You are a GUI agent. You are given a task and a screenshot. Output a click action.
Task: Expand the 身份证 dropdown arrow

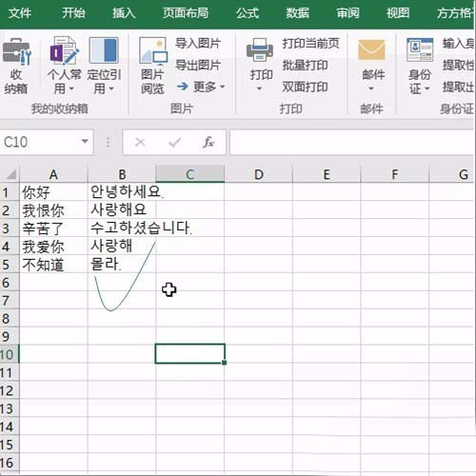pyautogui.click(x=427, y=89)
